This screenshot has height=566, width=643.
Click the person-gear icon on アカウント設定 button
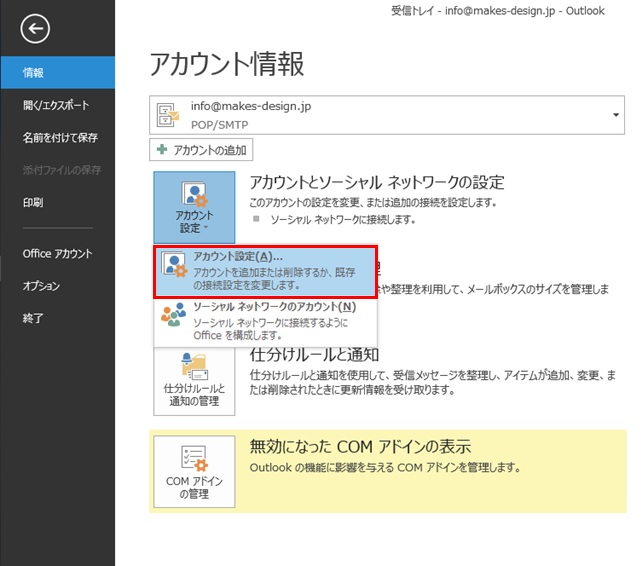194,194
